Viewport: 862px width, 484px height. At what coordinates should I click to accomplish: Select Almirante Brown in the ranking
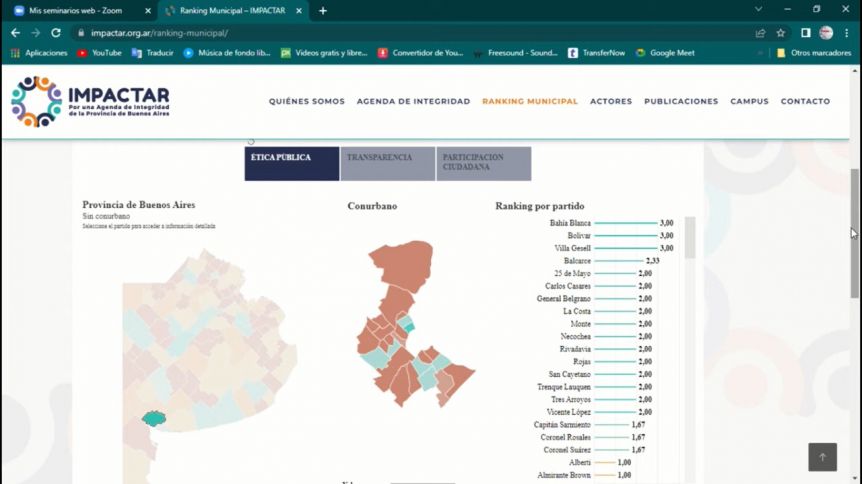[x=564, y=475]
